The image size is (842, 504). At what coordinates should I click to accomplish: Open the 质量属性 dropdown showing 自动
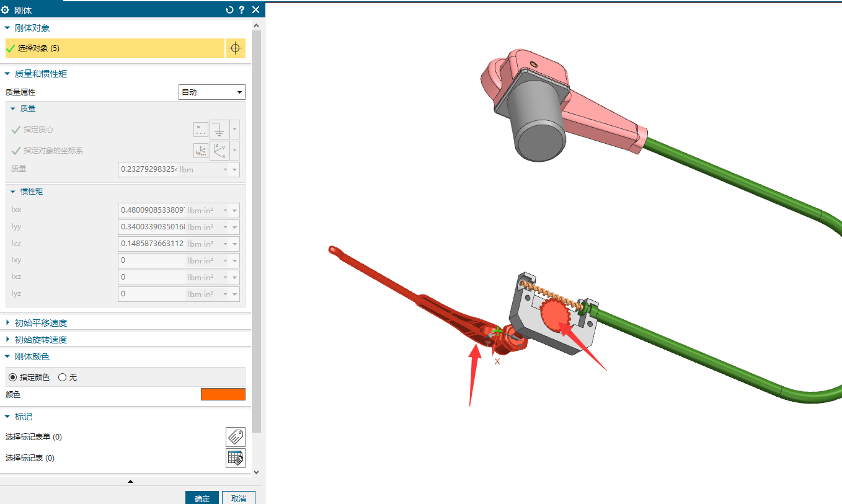[212, 92]
